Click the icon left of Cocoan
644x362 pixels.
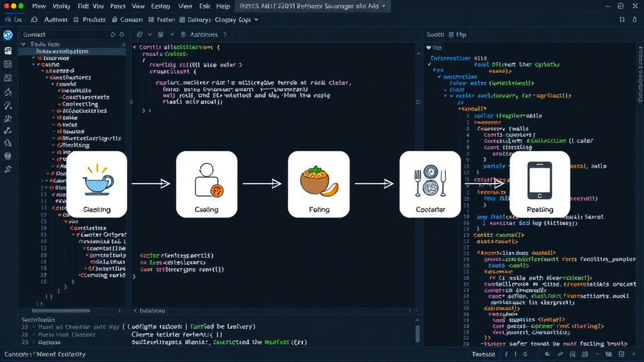(x=114, y=19)
